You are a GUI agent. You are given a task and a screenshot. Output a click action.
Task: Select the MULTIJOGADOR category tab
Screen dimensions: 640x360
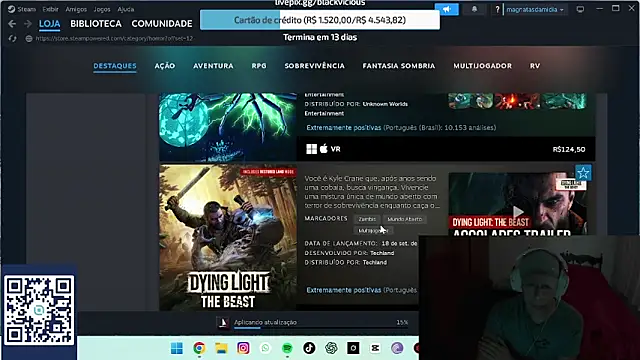(x=482, y=66)
